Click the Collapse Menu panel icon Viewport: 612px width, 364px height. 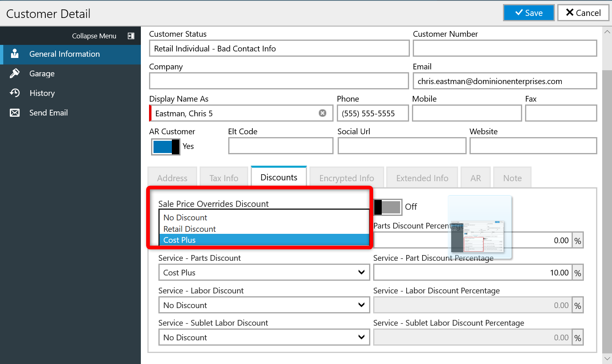(x=131, y=36)
